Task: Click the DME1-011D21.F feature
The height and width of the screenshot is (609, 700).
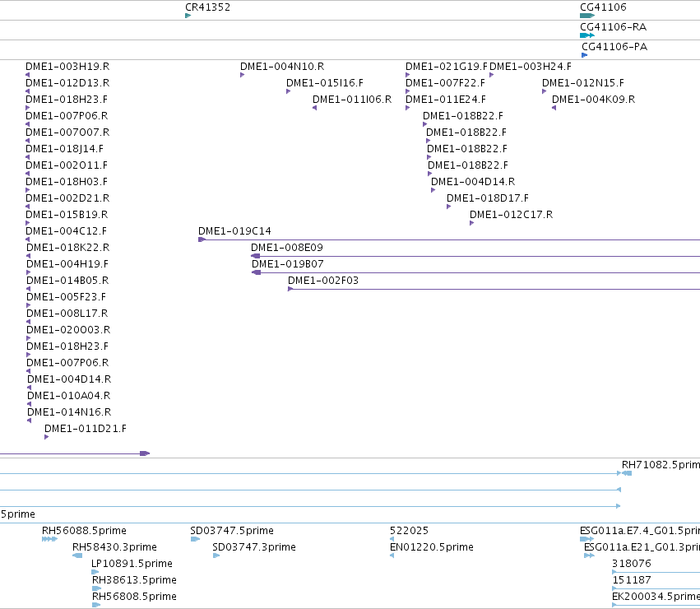Action: point(86,429)
